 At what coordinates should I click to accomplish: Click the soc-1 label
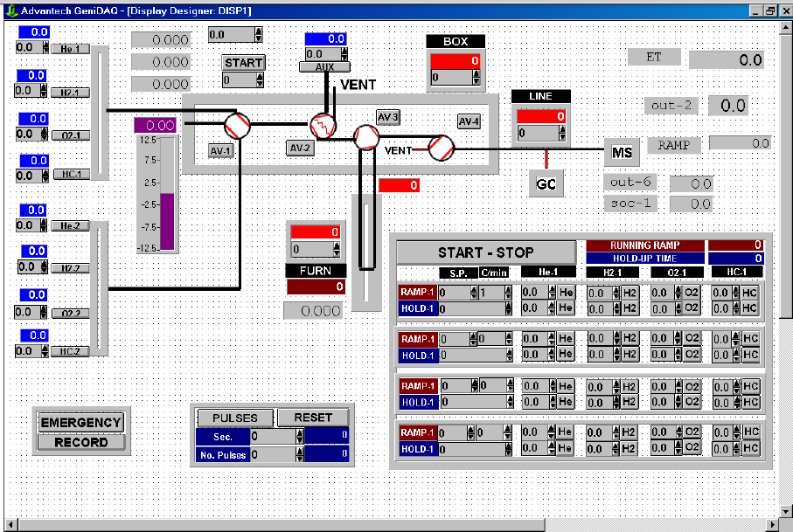[630, 204]
